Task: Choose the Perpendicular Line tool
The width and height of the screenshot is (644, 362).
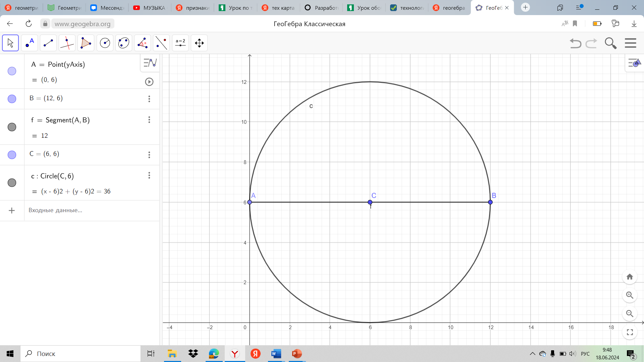Action: [x=67, y=43]
